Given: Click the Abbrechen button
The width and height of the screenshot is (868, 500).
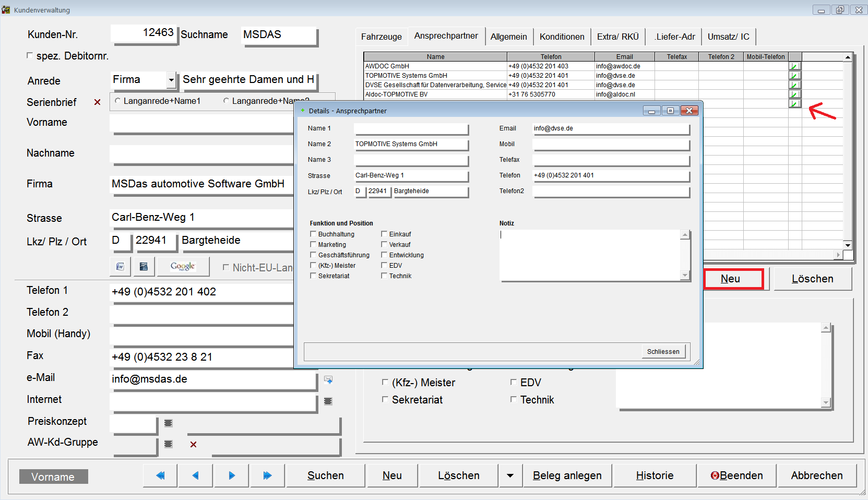Looking at the screenshot, I should pos(817,475).
